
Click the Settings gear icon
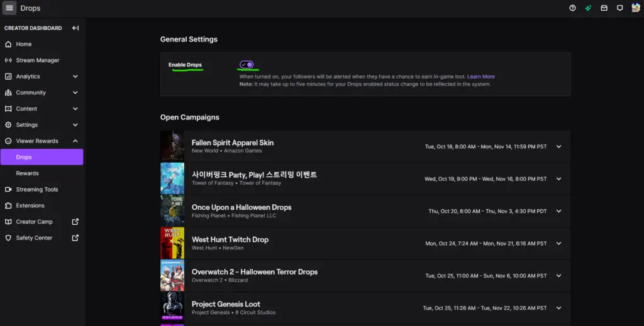tap(8, 124)
